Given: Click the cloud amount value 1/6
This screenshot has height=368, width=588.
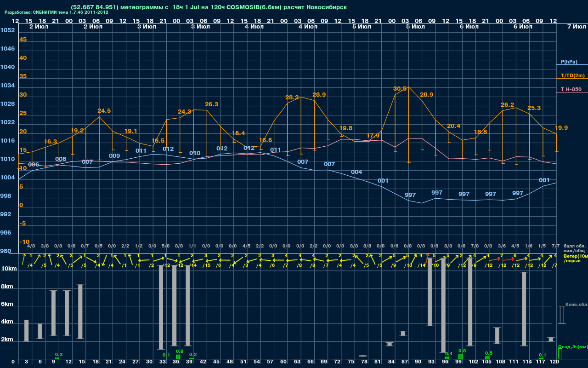Looking at the screenshot, I should 529,246.
